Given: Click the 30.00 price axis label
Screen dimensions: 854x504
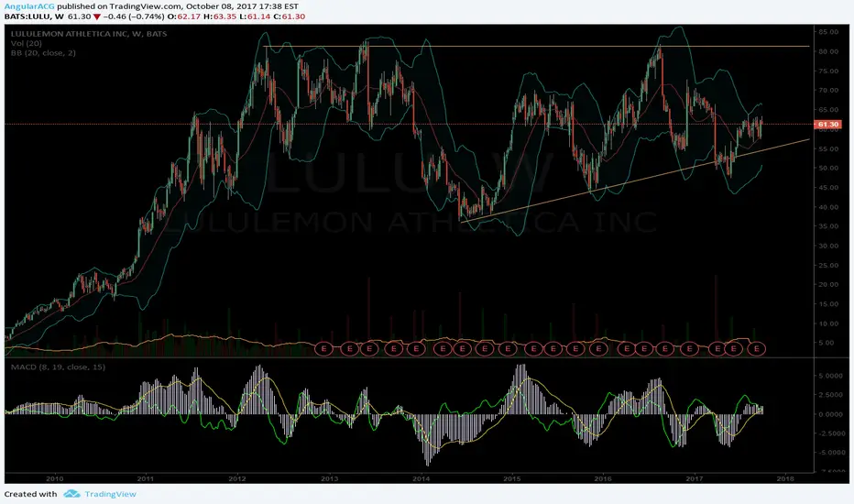Looking at the screenshot, I should (x=827, y=246).
